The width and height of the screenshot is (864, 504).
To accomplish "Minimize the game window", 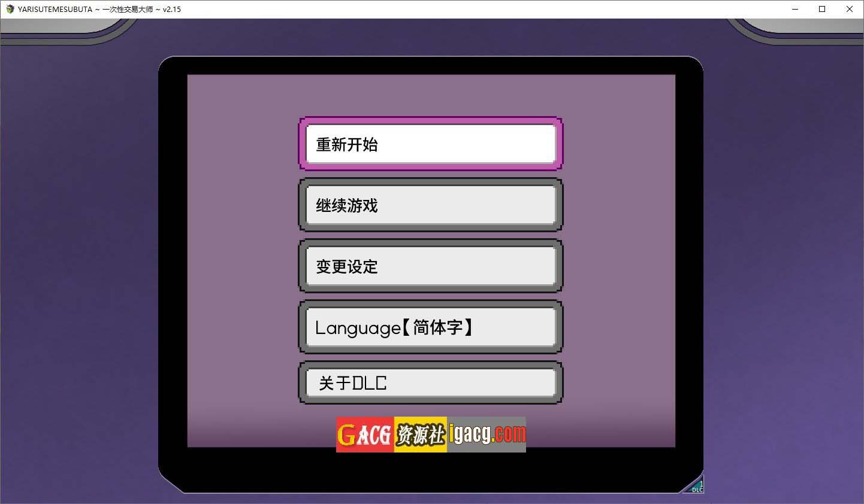I will click(795, 9).
